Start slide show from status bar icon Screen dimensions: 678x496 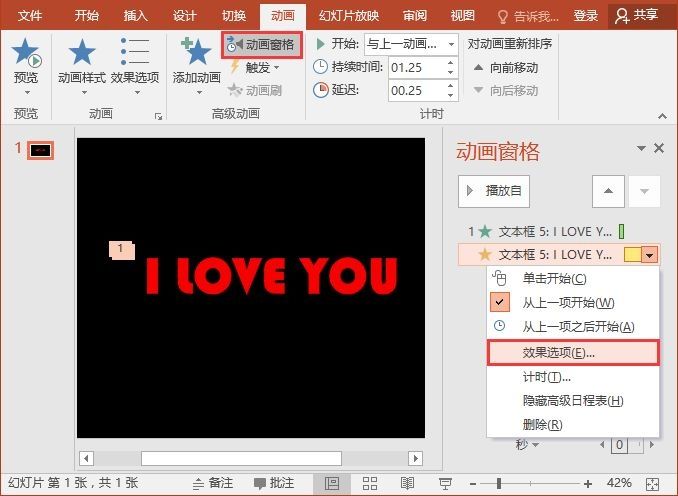click(x=445, y=483)
